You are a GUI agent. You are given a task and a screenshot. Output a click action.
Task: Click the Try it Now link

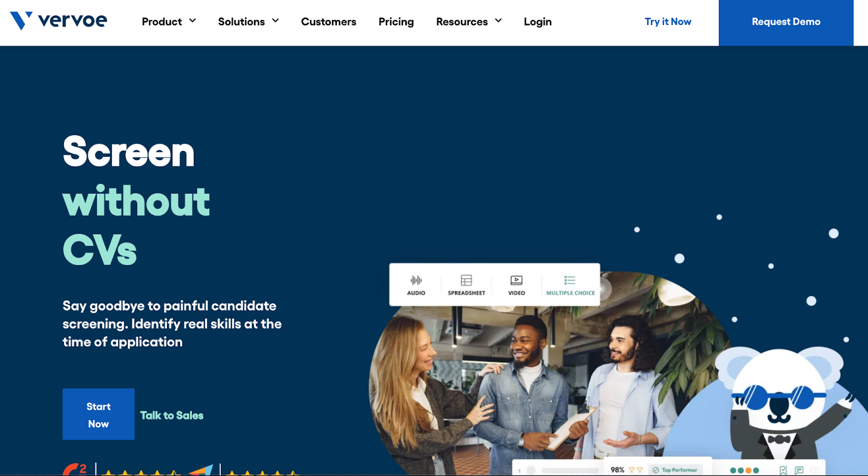click(x=668, y=22)
